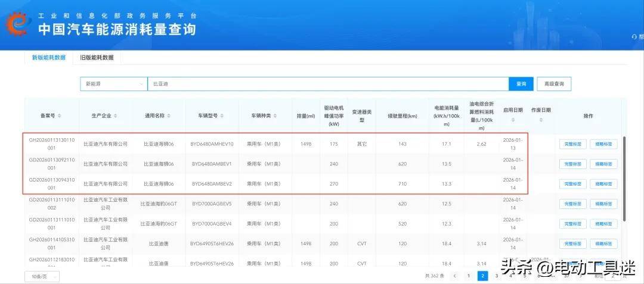Sort by 生产企业 column sort icon
Viewport: 644px width, 284px height.
click(116, 116)
